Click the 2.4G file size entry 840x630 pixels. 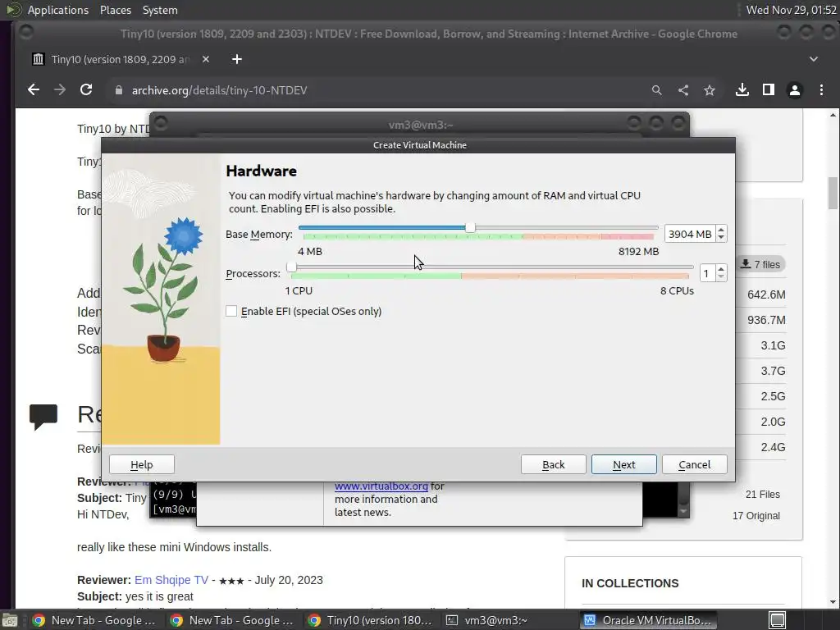pos(773,447)
